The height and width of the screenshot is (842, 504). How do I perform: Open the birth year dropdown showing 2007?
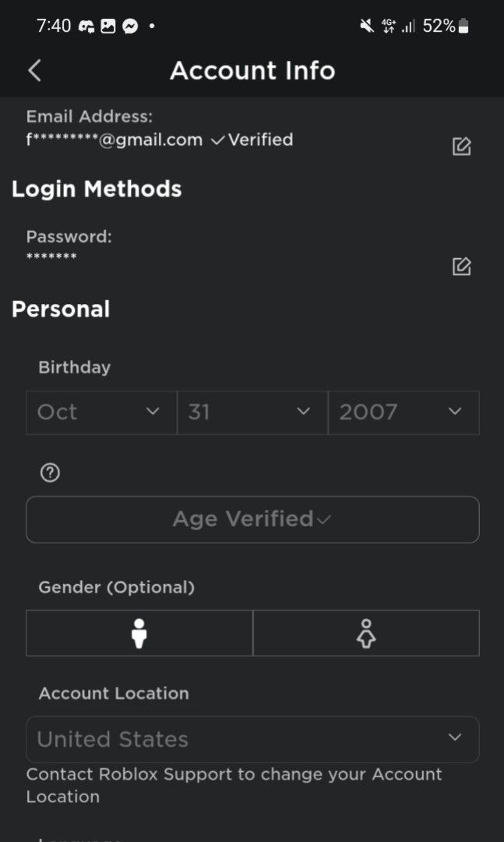403,413
